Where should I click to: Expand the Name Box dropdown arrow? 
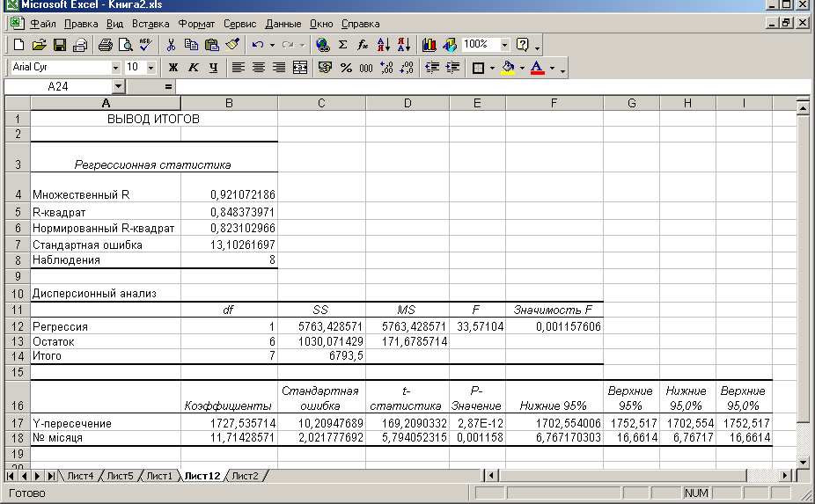pos(119,87)
